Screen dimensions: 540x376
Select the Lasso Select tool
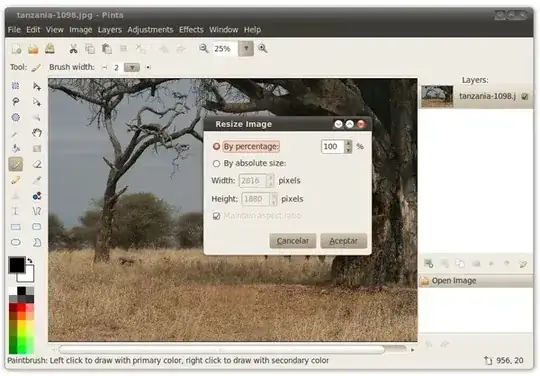point(15,102)
